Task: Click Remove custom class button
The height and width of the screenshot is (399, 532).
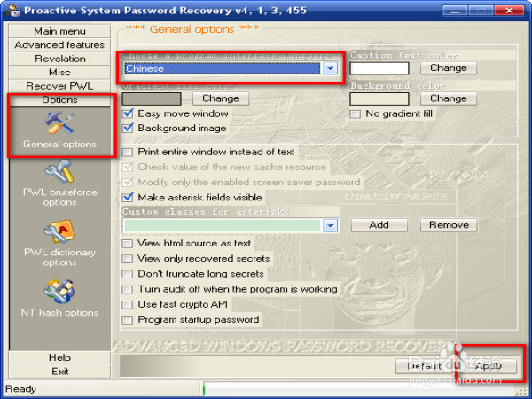Action: click(449, 225)
